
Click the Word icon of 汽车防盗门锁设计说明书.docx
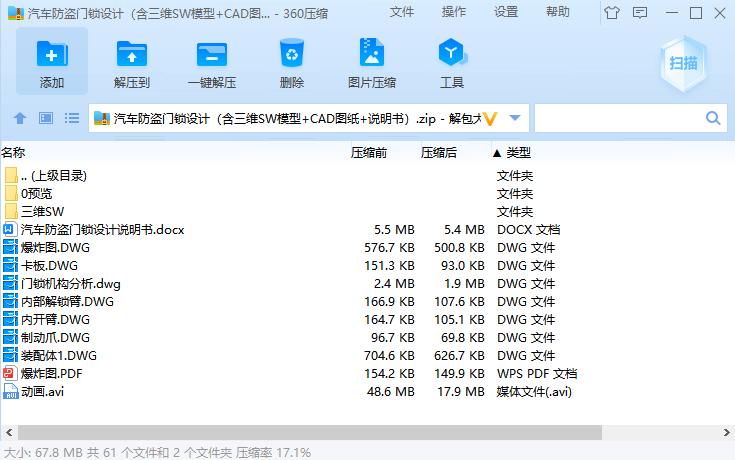pyautogui.click(x=10, y=230)
